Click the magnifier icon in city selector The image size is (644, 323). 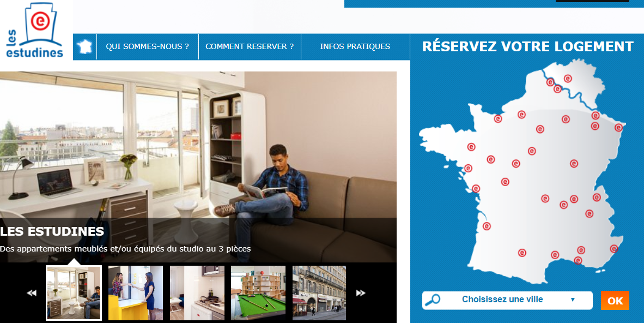pos(433,300)
